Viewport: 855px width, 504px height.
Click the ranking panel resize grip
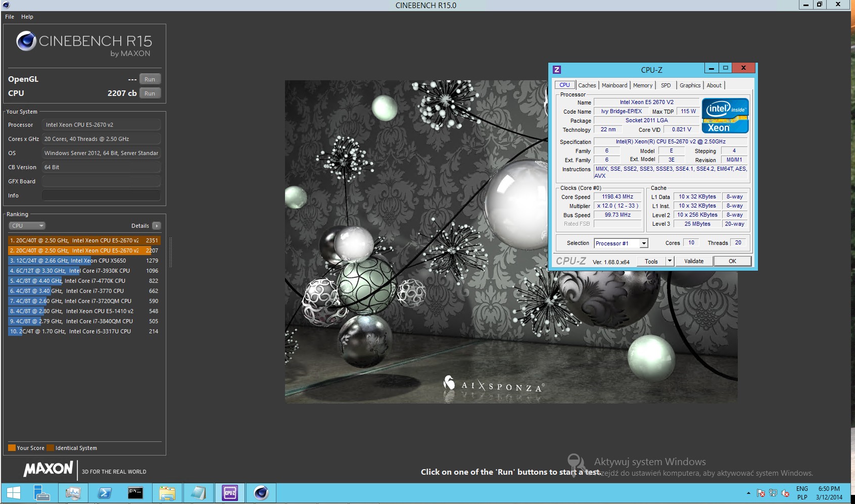point(170,252)
